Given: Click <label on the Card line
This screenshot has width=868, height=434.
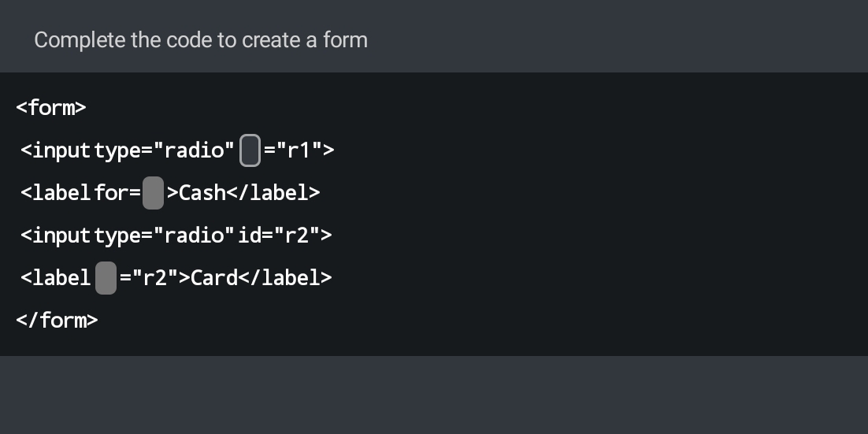Looking at the screenshot, I should tap(56, 278).
